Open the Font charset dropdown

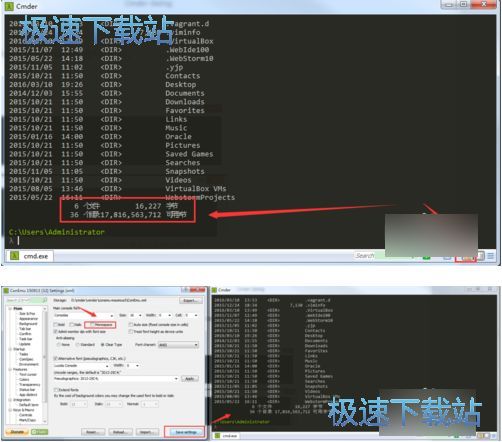click(x=178, y=345)
